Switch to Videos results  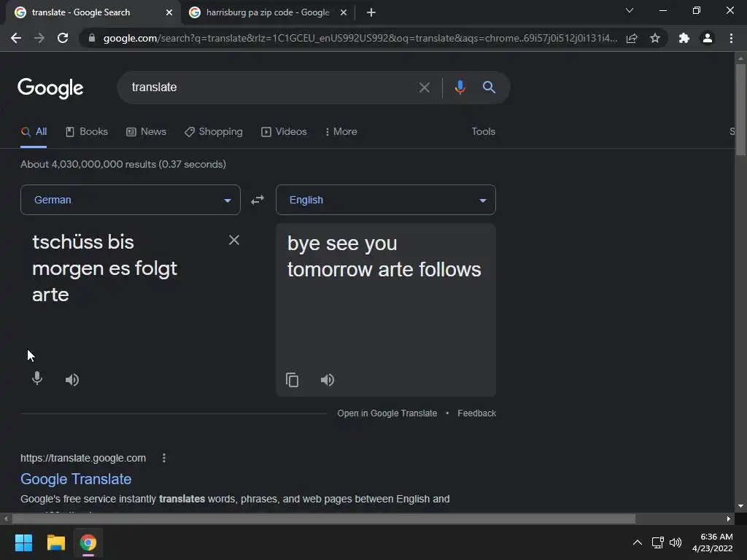tap(284, 131)
